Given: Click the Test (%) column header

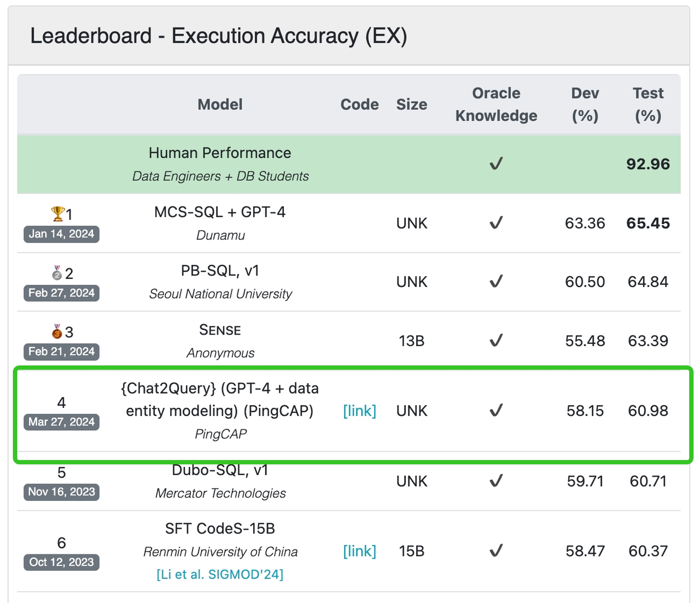Looking at the screenshot, I should [x=648, y=104].
